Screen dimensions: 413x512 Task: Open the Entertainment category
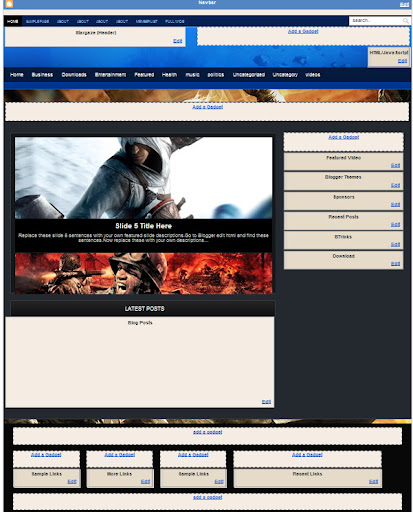pyautogui.click(x=110, y=75)
